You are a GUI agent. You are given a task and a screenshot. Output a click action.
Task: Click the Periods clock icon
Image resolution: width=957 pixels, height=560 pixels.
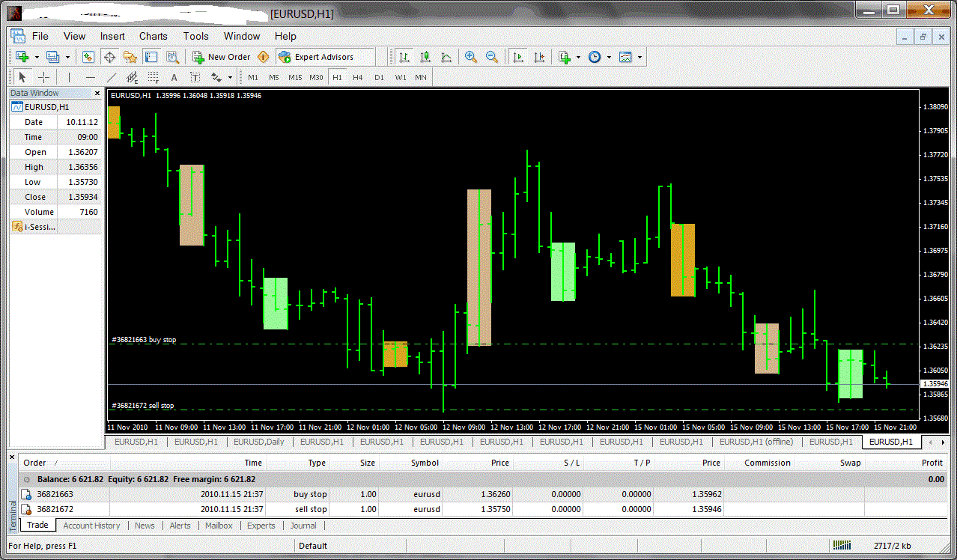(595, 57)
